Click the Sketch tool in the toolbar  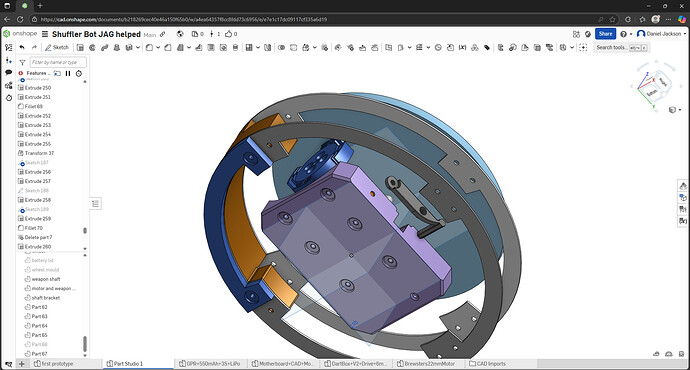point(57,48)
